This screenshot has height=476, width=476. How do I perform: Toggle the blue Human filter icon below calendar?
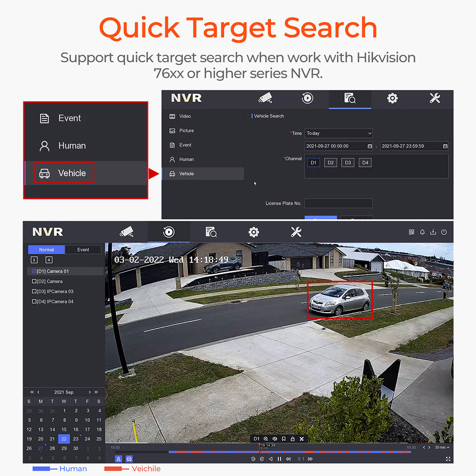pyautogui.click(x=119, y=459)
